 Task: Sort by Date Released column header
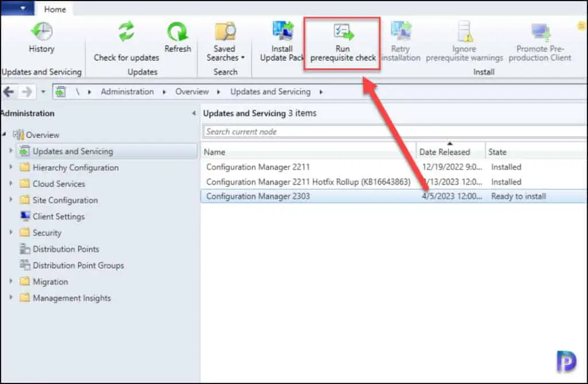pyautogui.click(x=450, y=152)
